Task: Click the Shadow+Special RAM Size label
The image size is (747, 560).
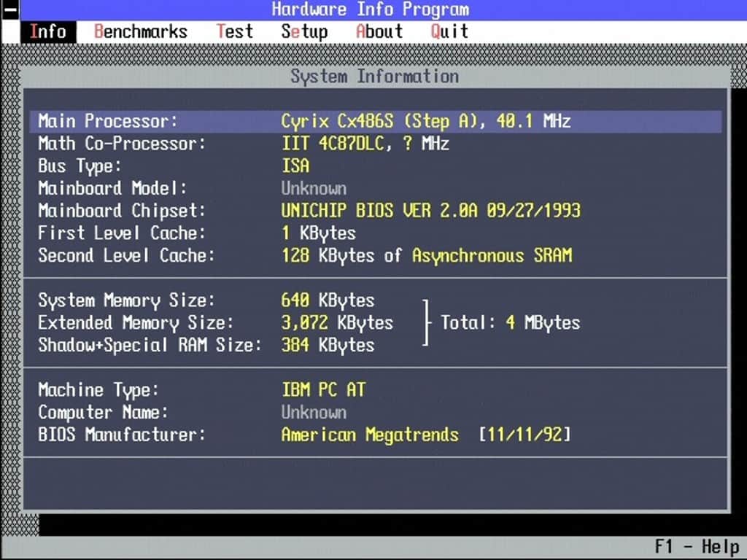Action: [150, 345]
